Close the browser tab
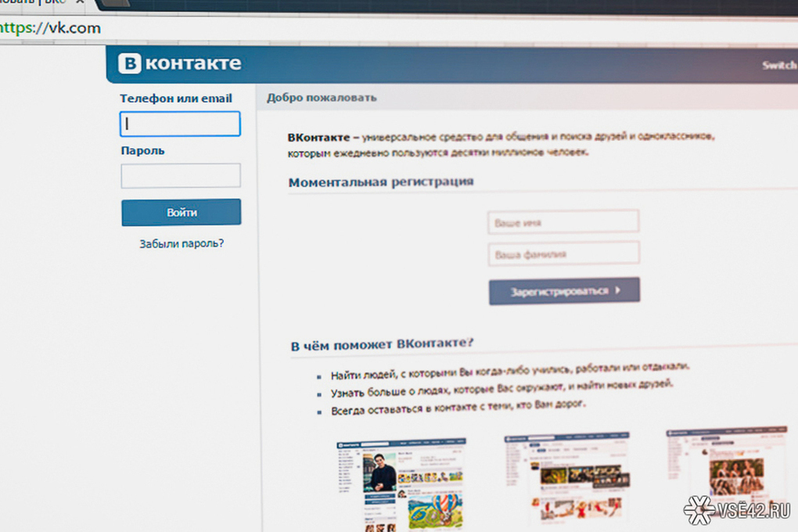 (79, 2)
